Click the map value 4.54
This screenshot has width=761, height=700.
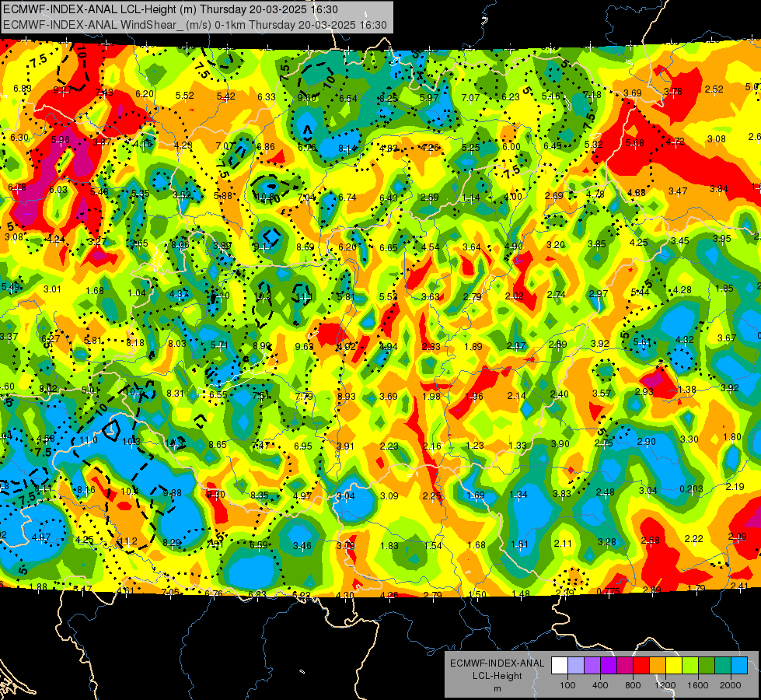coord(430,247)
